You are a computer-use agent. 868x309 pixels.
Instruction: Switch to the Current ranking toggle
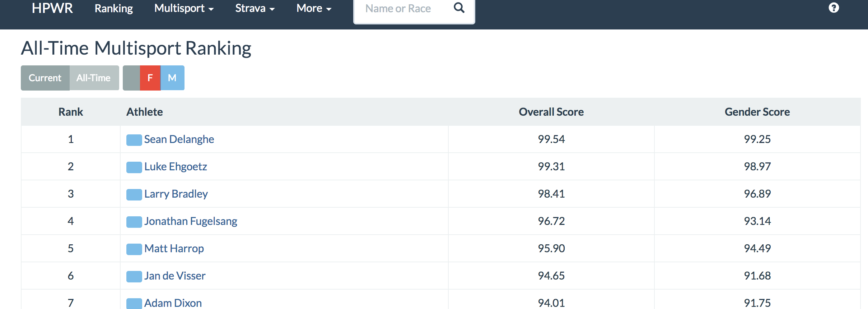click(45, 78)
